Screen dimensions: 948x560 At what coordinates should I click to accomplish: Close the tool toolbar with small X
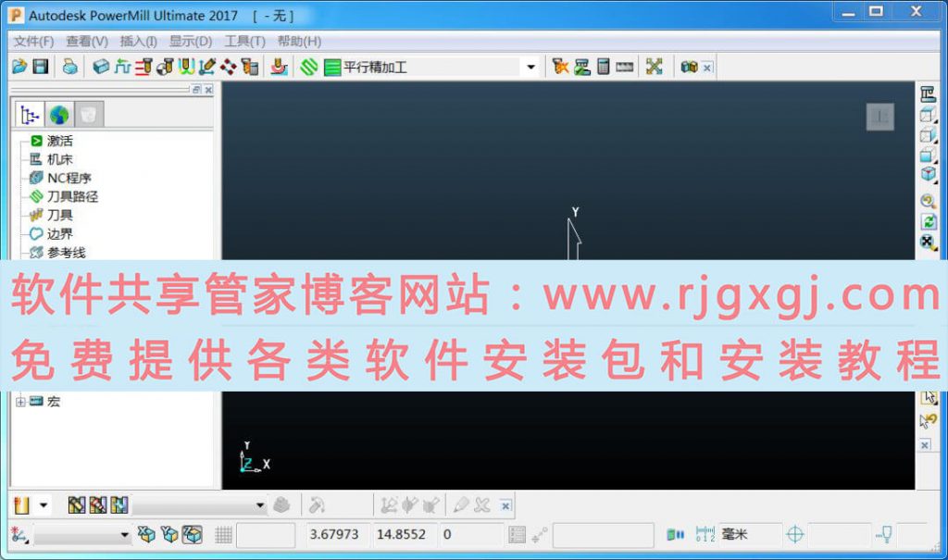click(x=506, y=505)
